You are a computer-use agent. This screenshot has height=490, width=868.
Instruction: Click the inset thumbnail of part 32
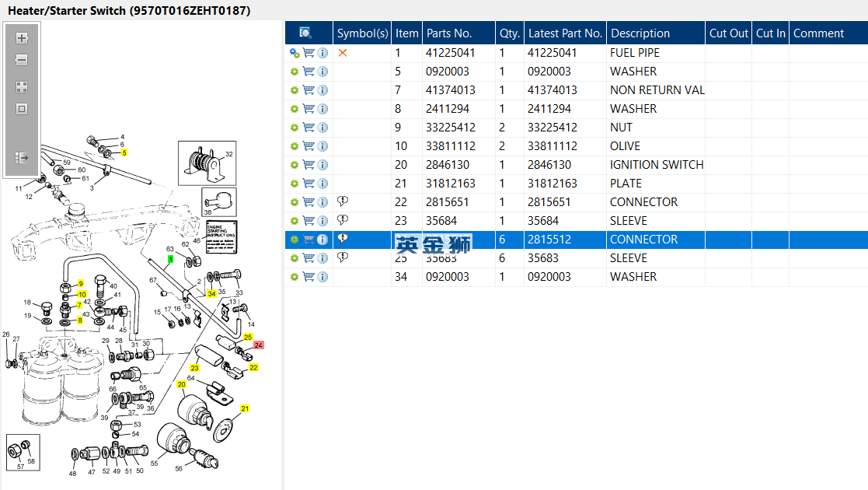point(207,163)
